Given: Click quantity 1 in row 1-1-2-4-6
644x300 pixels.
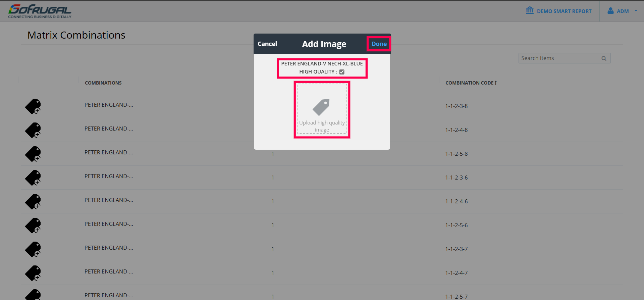Looking at the screenshot, I should 273,201.
